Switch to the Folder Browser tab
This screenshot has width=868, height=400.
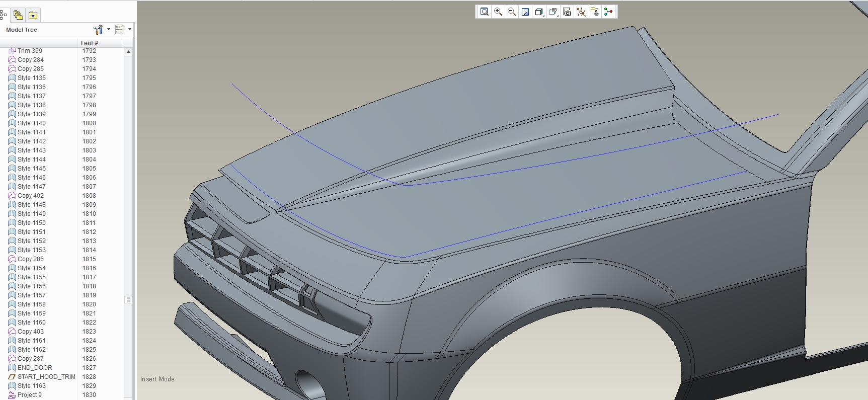[18, 15]
